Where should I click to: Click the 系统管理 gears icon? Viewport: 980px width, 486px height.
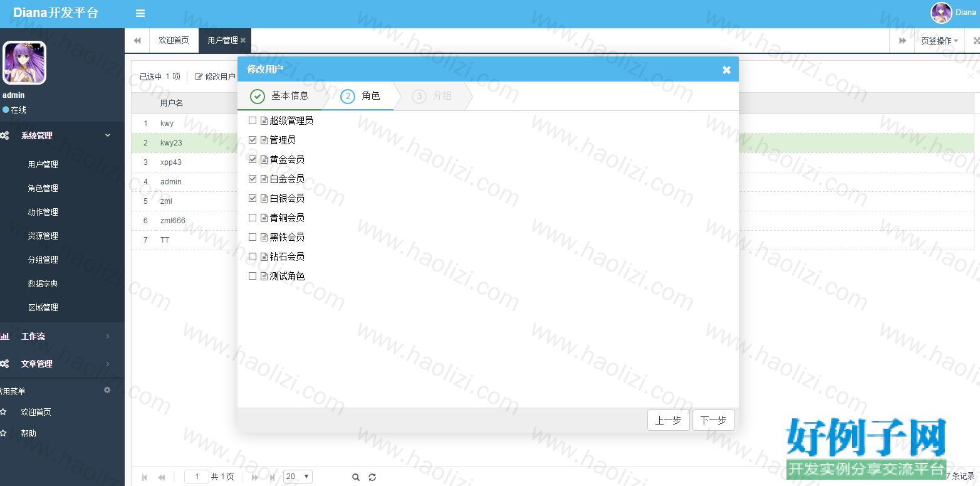pos(4,135)
